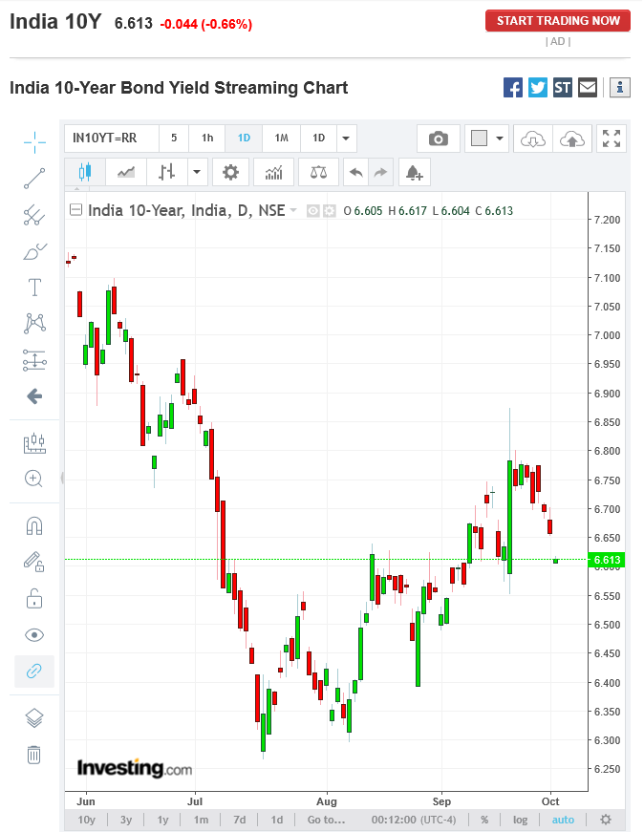The height and width of the screenshot is (832, 644).
Task: Toggle hide all drawings eye icon
Action: (34, 634)
